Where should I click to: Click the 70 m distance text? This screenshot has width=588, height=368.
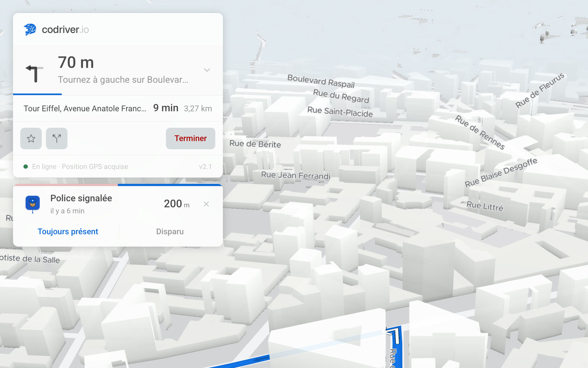(x=76, y=62)
